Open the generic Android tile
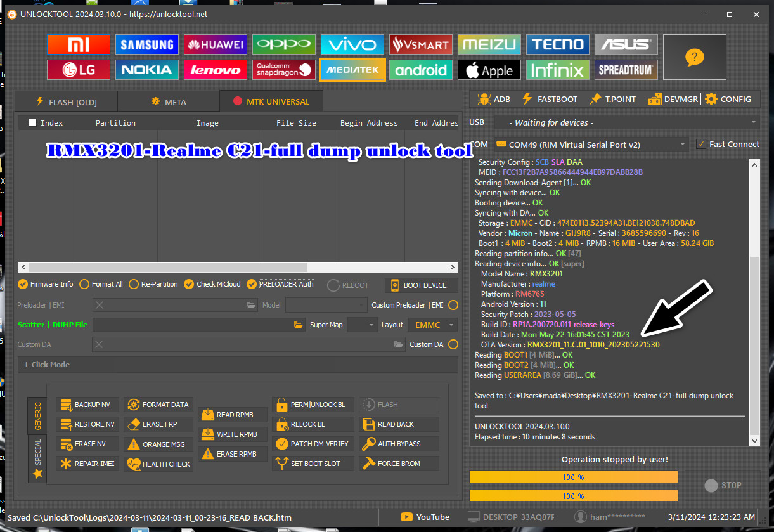This screenshot has width=774, height=532. [421, 70]
